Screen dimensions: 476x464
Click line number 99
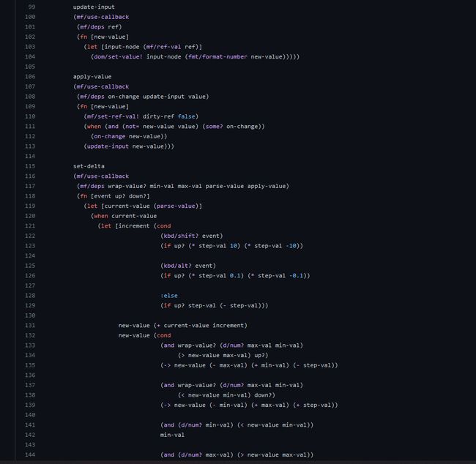point(30,7)
